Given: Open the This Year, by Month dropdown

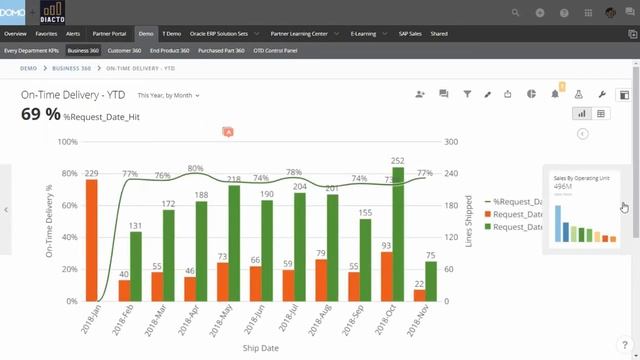Looking at the screenshot, I should (168, 95).
